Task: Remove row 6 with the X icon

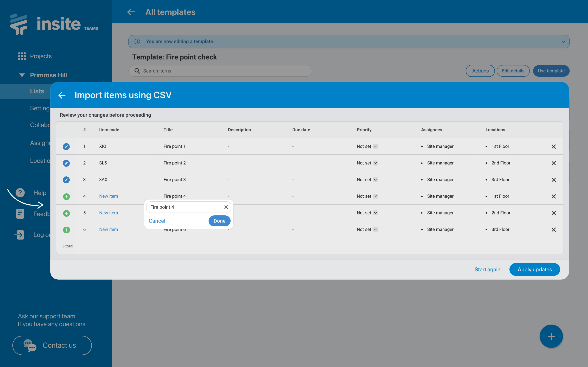Action: coord(554,230)
